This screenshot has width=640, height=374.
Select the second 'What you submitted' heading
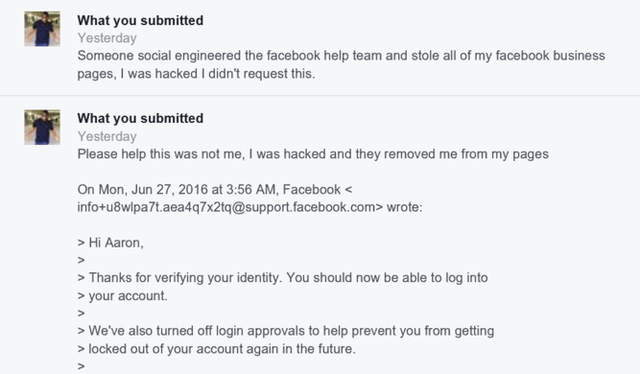(140, 118)
